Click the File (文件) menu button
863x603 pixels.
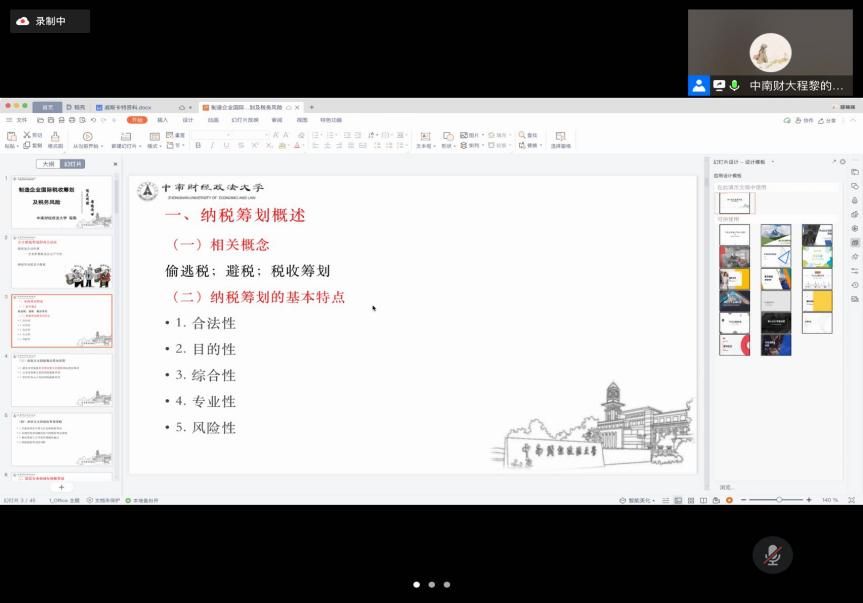coord(18,120)
